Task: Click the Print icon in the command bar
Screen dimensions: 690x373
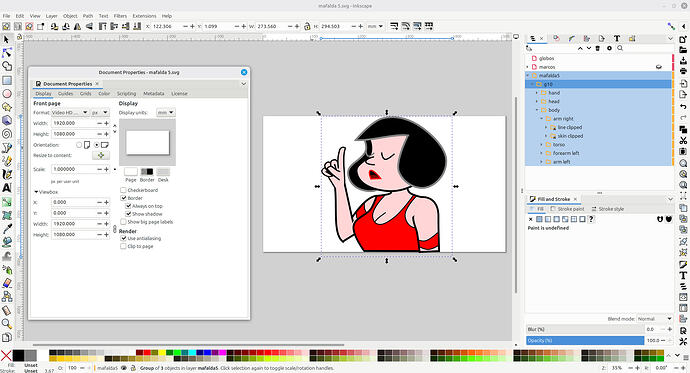Action: (683, 72)
